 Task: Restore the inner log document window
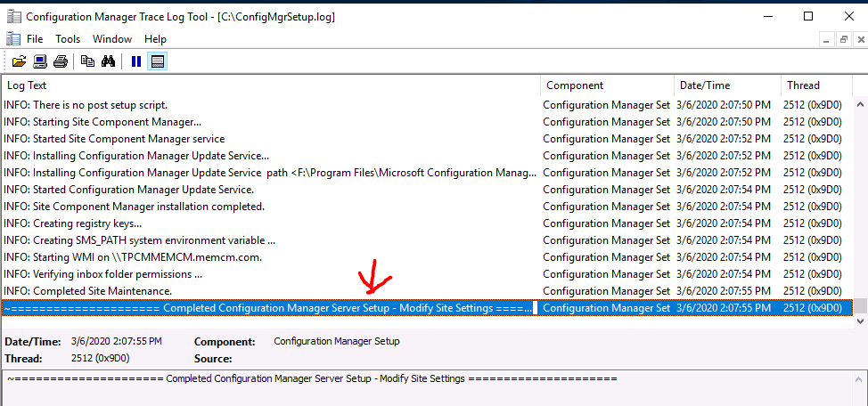pyautogui.click(x=844, y=39)
